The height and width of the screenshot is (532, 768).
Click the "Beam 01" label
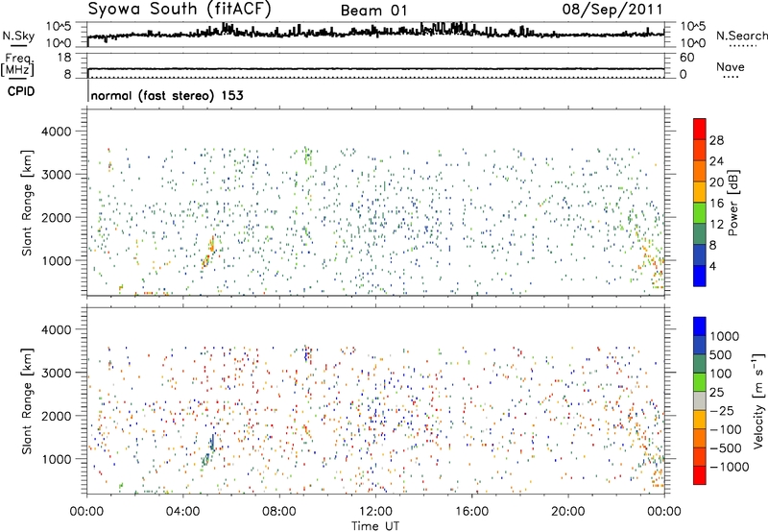click(x=373, y=11)
